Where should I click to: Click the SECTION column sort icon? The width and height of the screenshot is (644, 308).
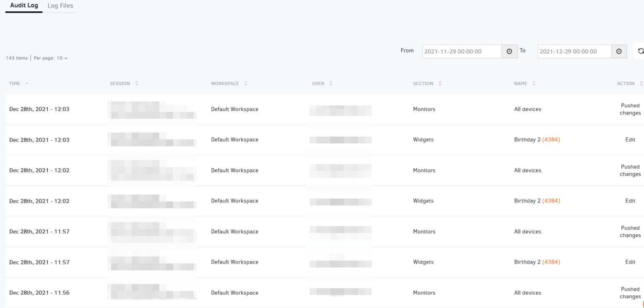[x=440, y=84]
